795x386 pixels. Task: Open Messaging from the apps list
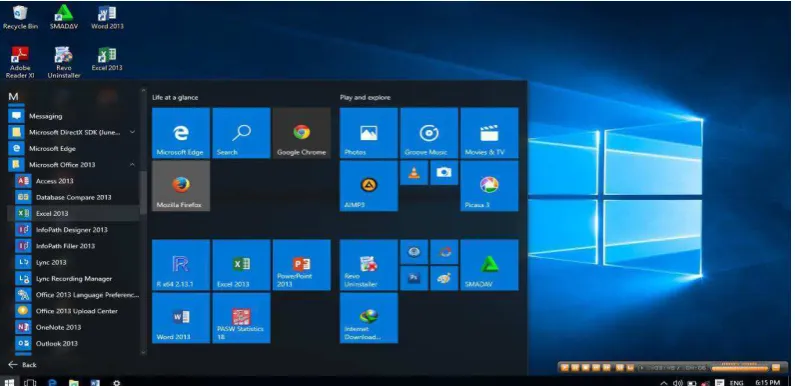(x=74, y=116)
